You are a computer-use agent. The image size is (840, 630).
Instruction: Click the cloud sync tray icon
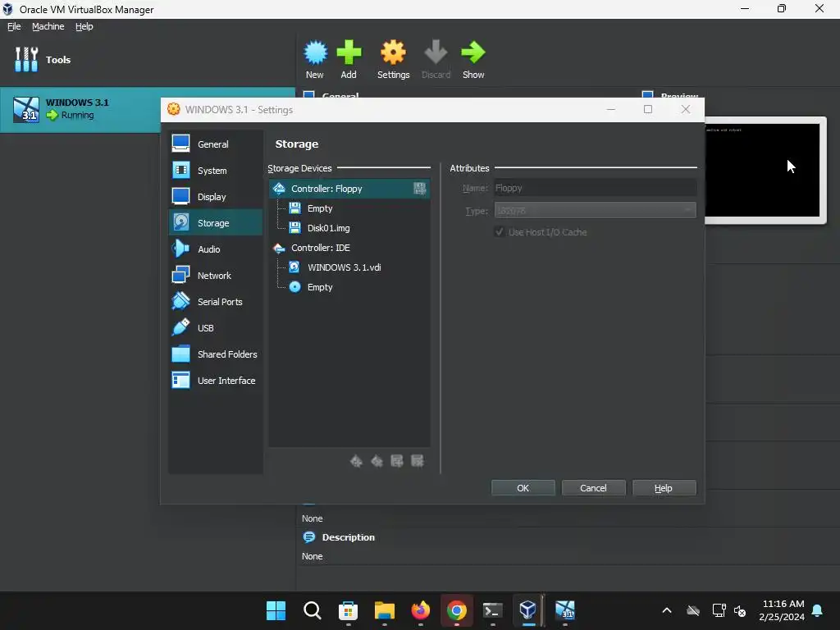693,610
